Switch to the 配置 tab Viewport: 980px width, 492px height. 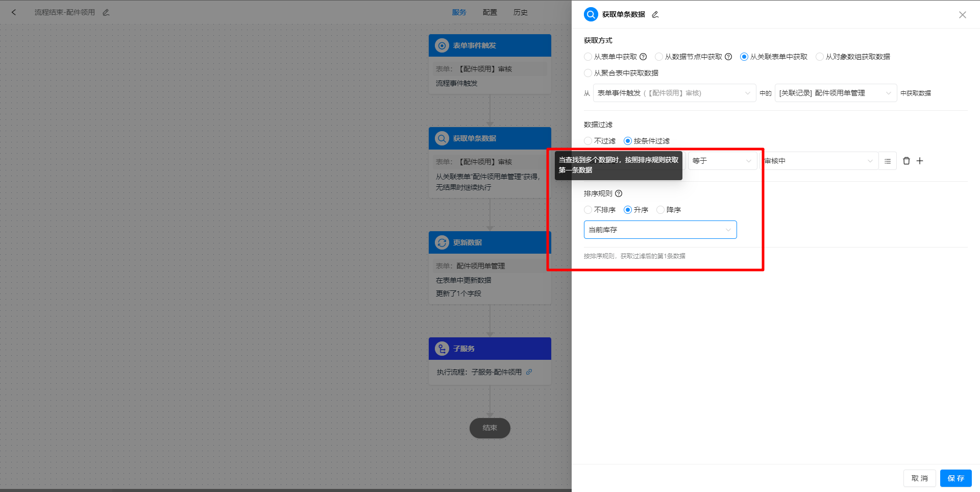pos(489,12)
